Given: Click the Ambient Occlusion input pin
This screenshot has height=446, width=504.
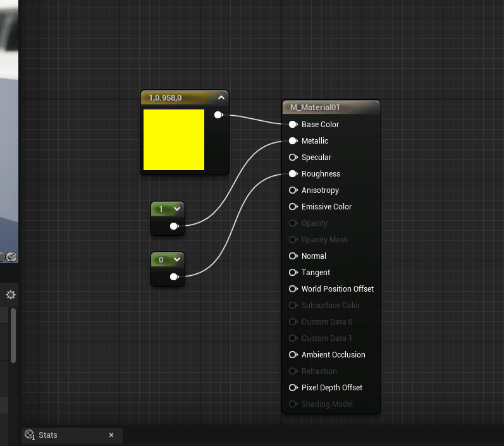Looking at the screenshot, I should 293,355.
